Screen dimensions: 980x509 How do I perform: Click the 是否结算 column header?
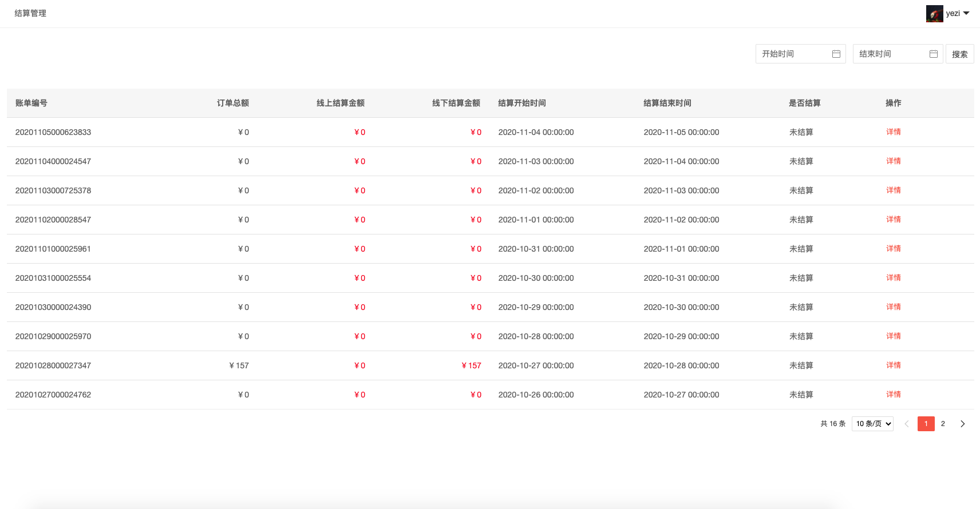coord(805,103)
